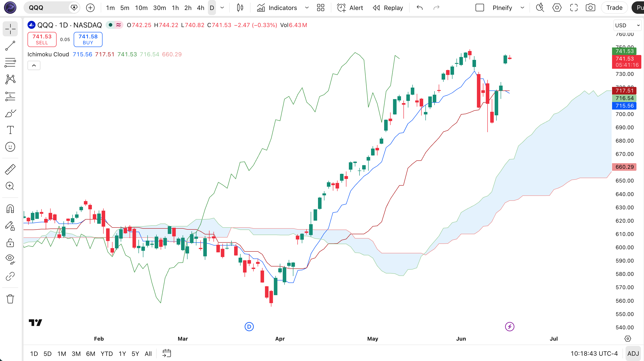Select the 1h timeframe
644x361 pixels.
coord(175,8)
